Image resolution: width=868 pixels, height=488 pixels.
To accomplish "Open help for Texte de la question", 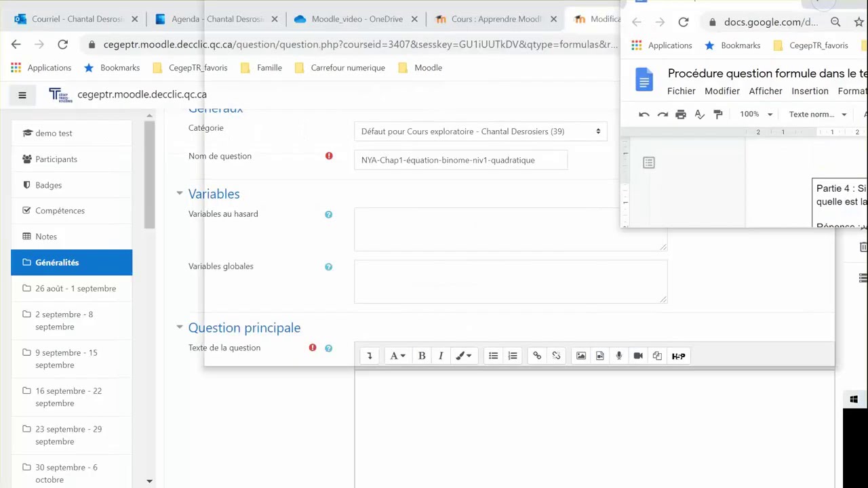I will point(328,348).
